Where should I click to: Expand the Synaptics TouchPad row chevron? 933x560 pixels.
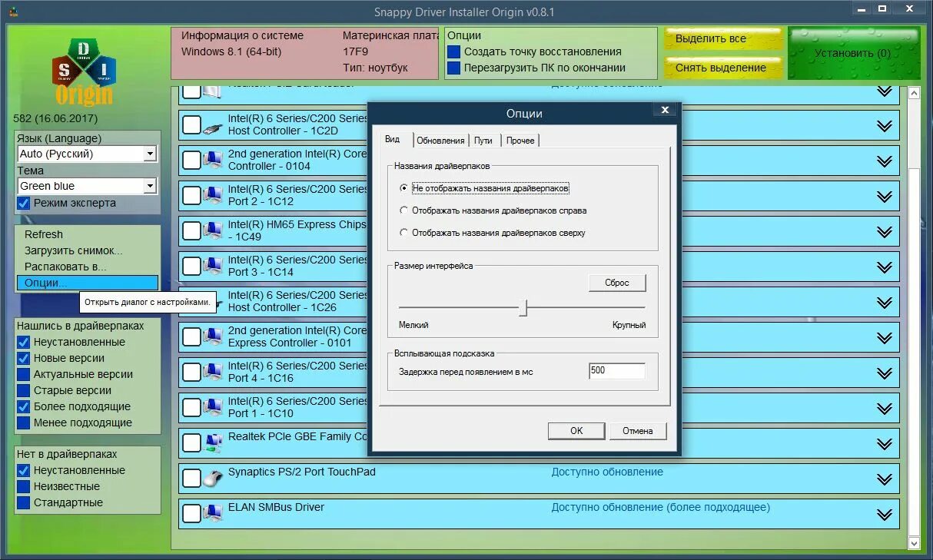point(885,479)
